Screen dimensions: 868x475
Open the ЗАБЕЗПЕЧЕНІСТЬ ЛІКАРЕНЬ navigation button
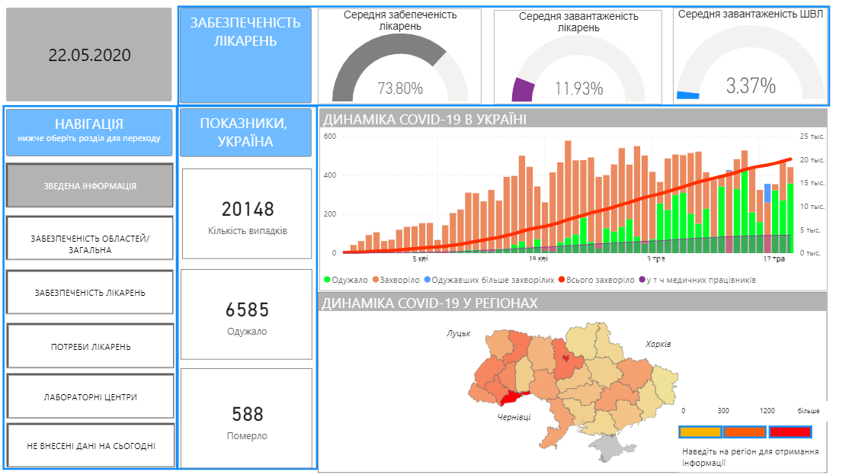pyautogui.click(x=90, y=292)
